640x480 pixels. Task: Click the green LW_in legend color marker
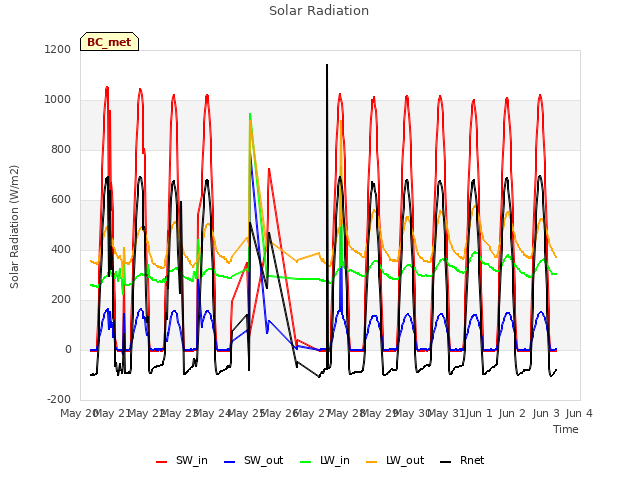point(306,462)
